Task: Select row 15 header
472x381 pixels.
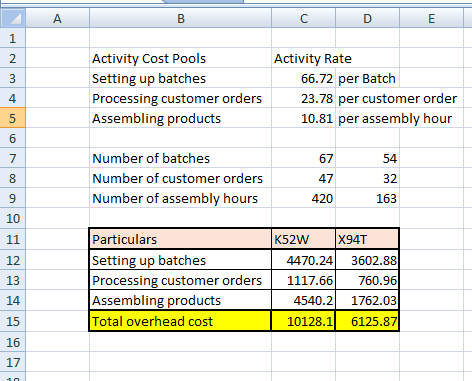Action: tap(13, 321)
